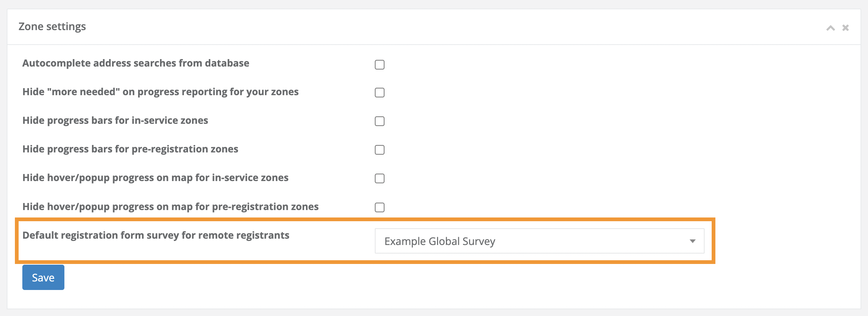The width and height of the screenshot is (868, 316).
Task: Enable hide progress bars for in-service zones
Action: [379, 121]
